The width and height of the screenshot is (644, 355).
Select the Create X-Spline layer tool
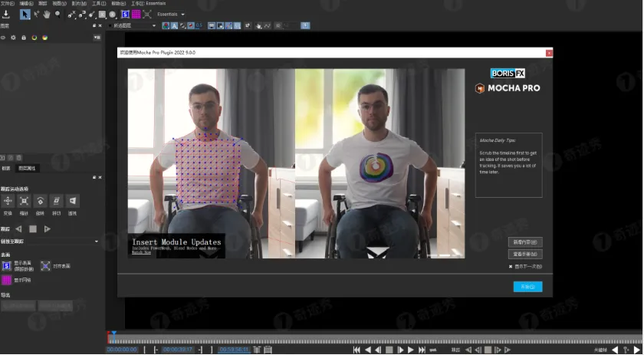(x=72, y=15)
